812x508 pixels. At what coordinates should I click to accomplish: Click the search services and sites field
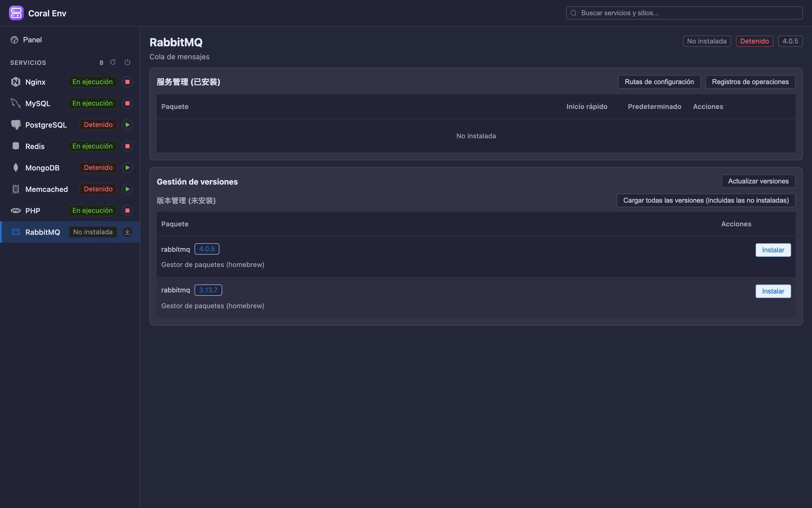tap(684, 13)
